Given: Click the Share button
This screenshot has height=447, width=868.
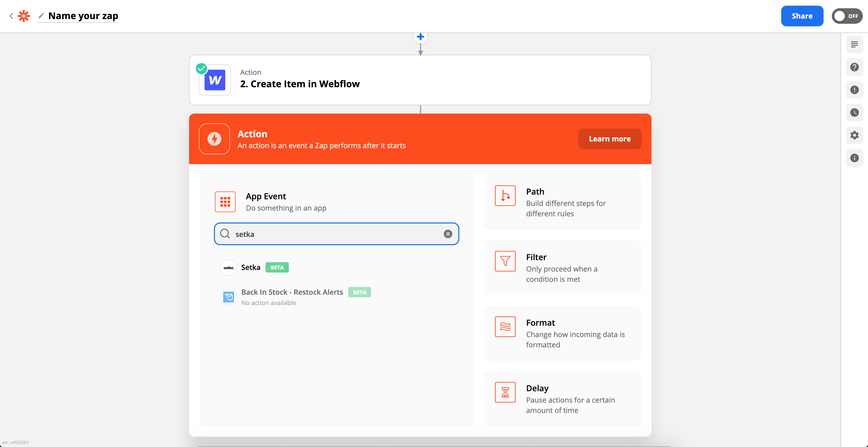Looking at the screenshot, I should pos(802,16).
